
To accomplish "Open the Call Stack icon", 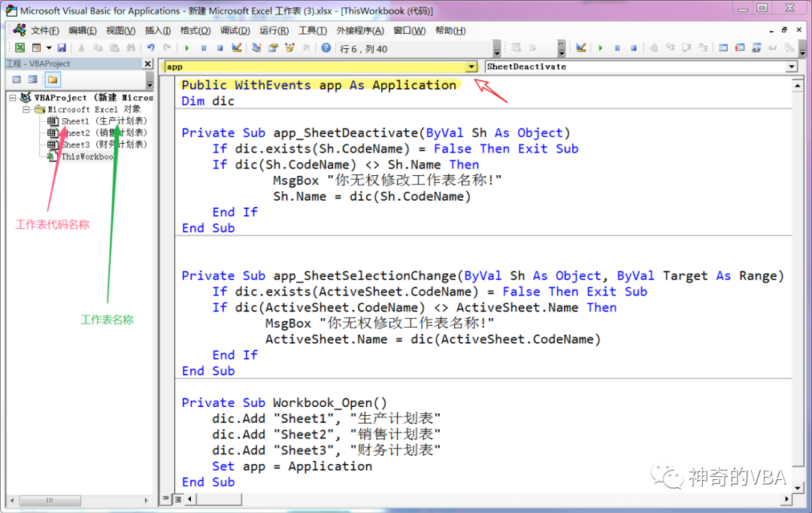I will point(789,48).
